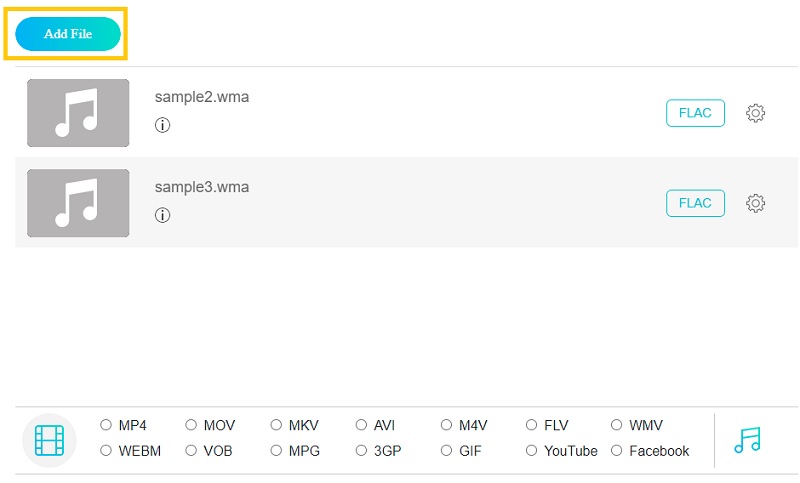Select the WEBM format option
This screenshot has height=483, width=800.
(x=106, y=451)
